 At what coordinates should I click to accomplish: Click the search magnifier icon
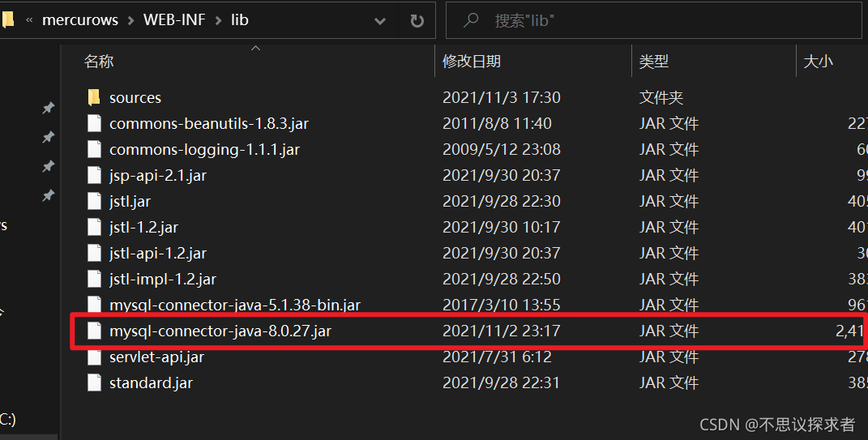[x=471, y=20]
